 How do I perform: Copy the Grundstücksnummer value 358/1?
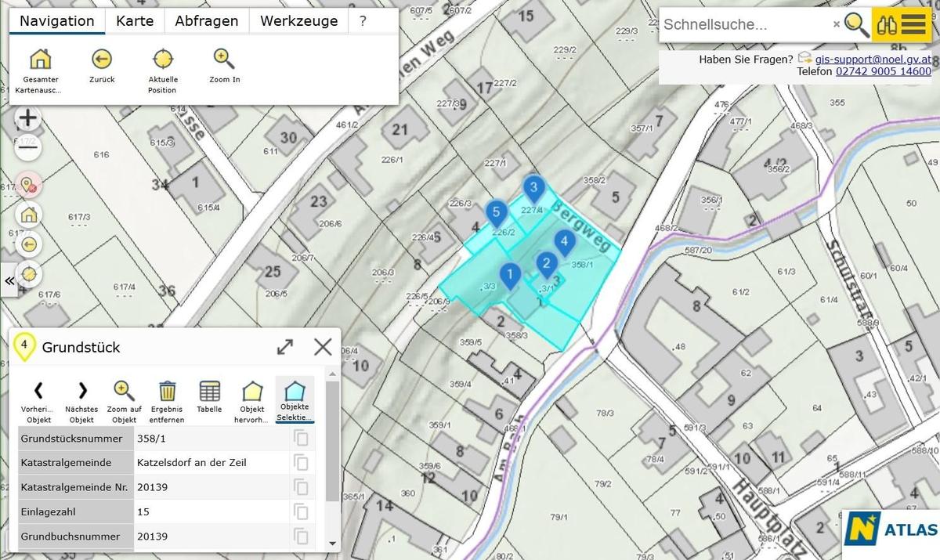pos(301,439)
